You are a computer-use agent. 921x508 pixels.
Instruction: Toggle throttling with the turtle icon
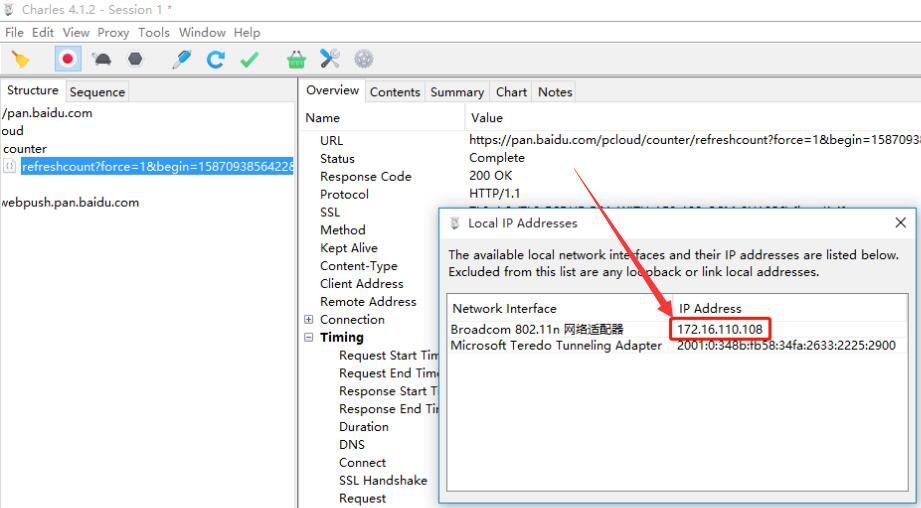pyautogui.click(x=102, y=59)
